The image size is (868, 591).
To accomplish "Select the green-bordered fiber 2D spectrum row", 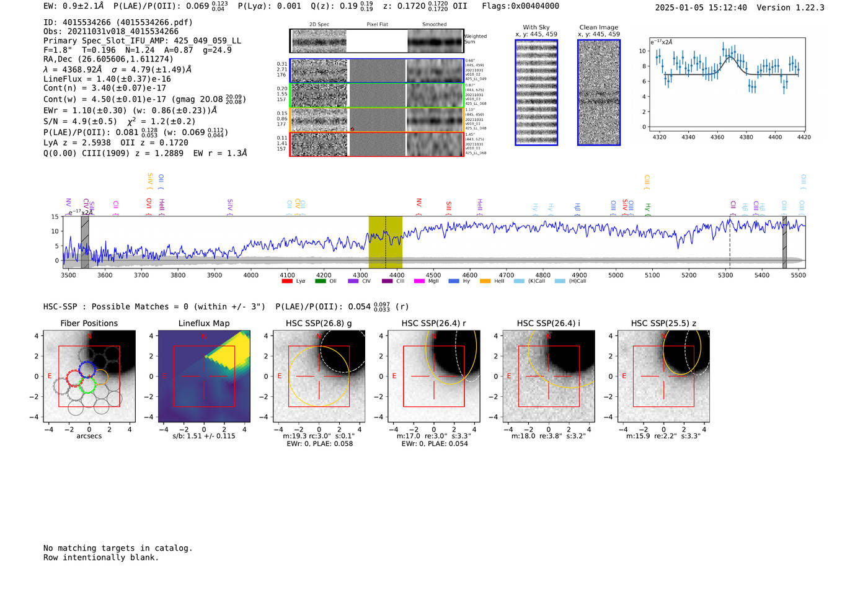I will 377,95.
